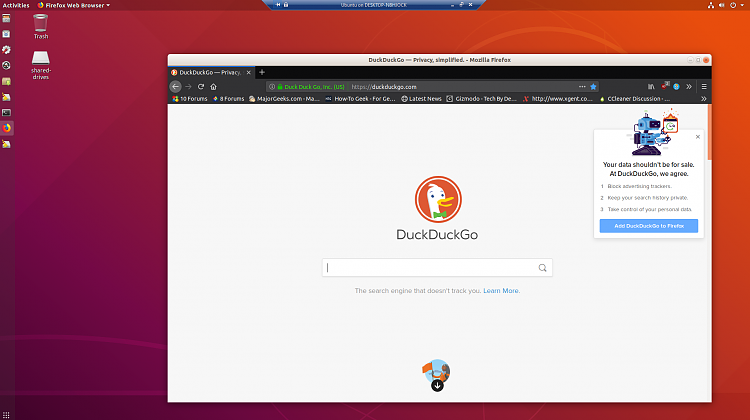Open the 10 Forums bookmark

[x=190, y=99]
